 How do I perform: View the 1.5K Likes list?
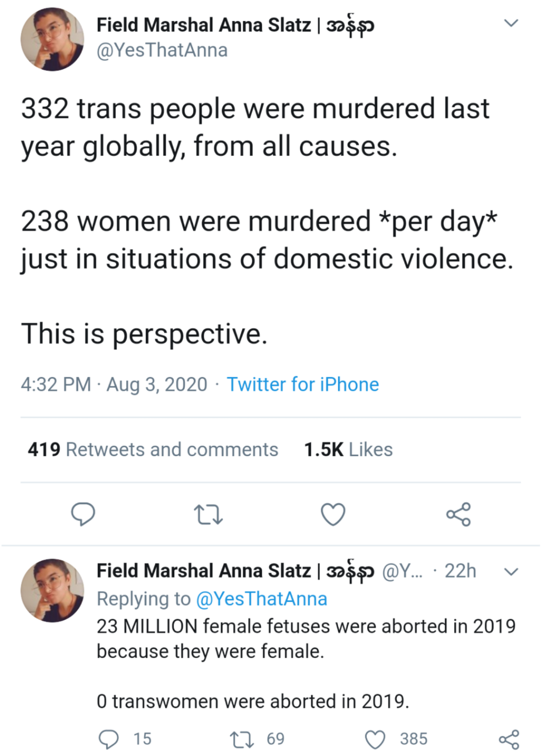click(348, 449)
